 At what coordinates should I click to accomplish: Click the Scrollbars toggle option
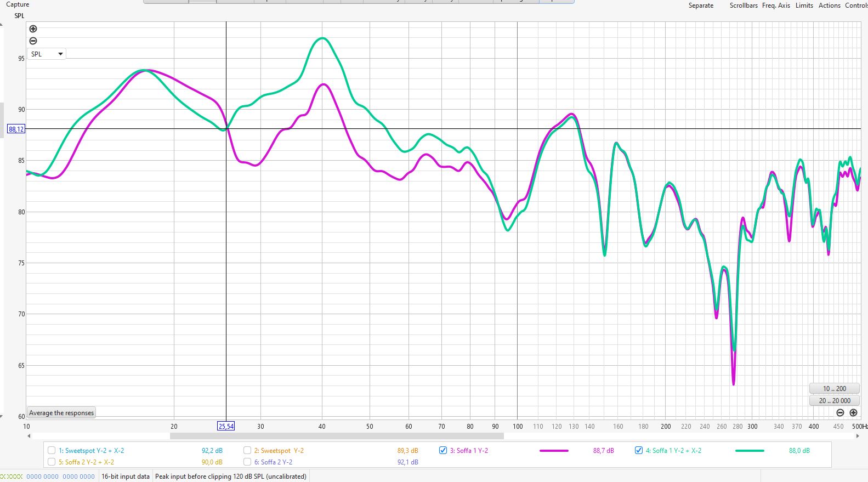click(743, 5)
